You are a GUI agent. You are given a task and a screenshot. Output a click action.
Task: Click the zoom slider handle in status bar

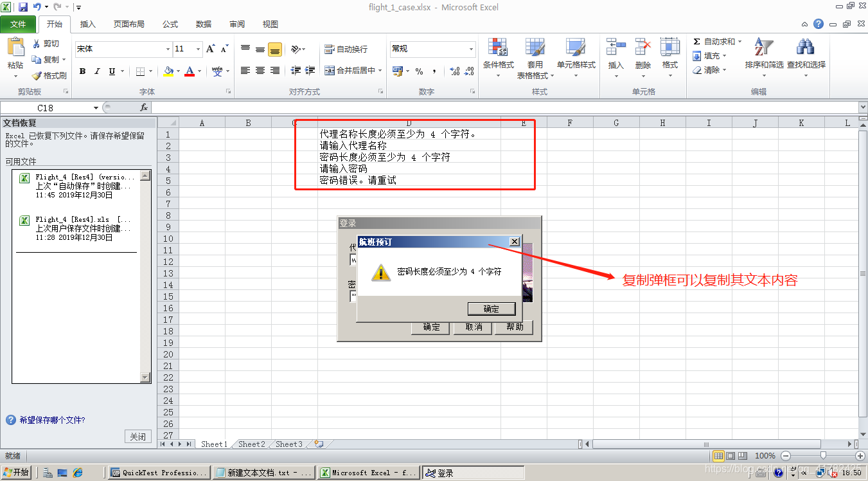pyautogui.click(x=823, y=455)
